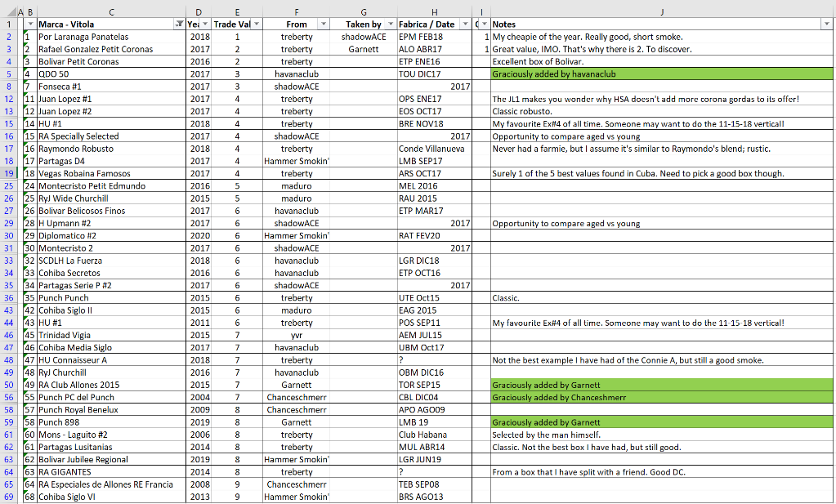
Task: Open the column I filter dropdown
Action: tap(484, 24)
